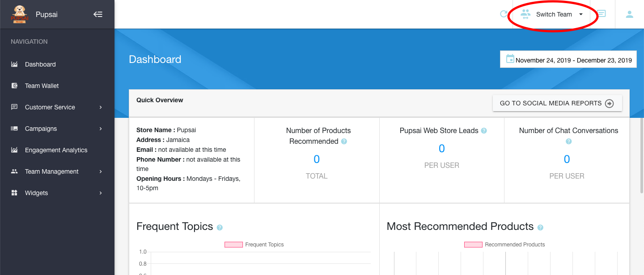This screenshot has width=644, height=275.
Task: Collapse the sidebar with the menu-fold icon
Action: pyautogui.click(x=98, y=14)
